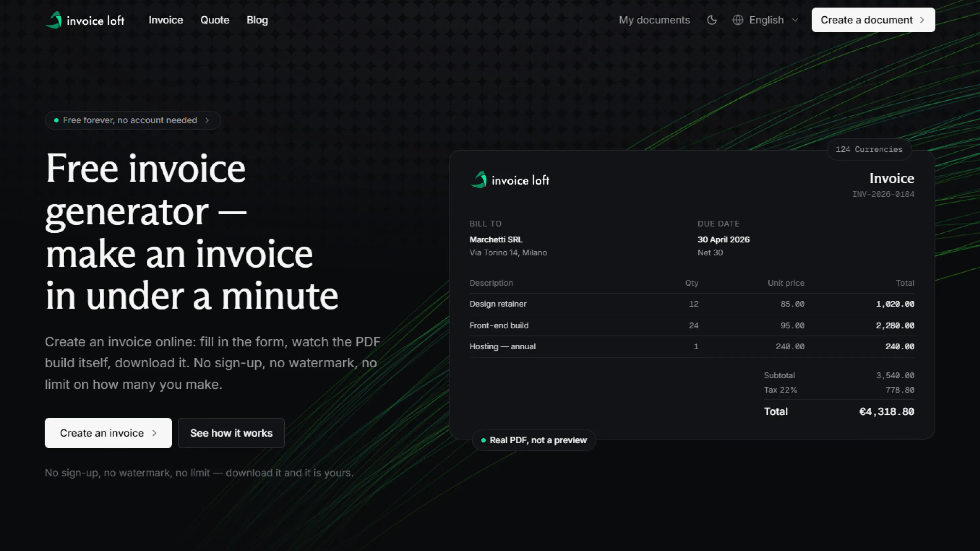This screenshot has height=551, width=980.
Task: Go to the Blog page
Action: (x=257, y=20)
